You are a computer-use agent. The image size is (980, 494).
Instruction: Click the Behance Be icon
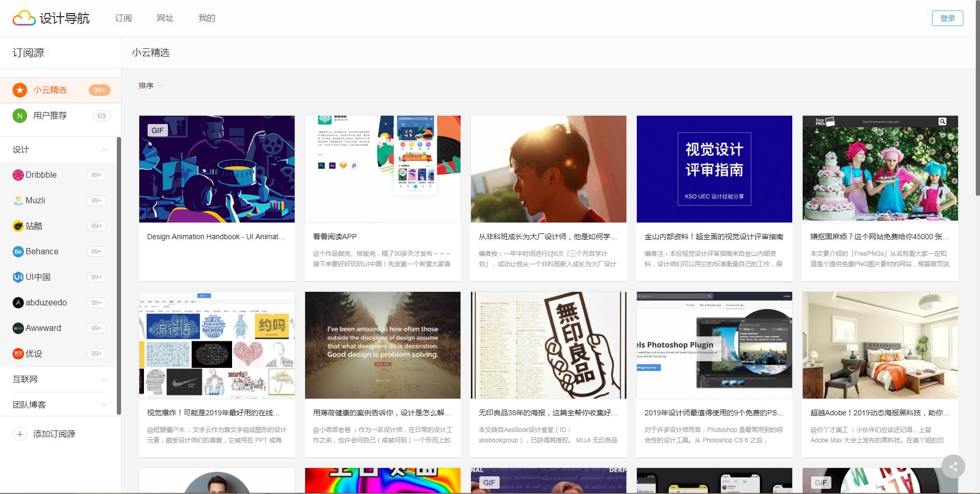[x=18, y=252]
